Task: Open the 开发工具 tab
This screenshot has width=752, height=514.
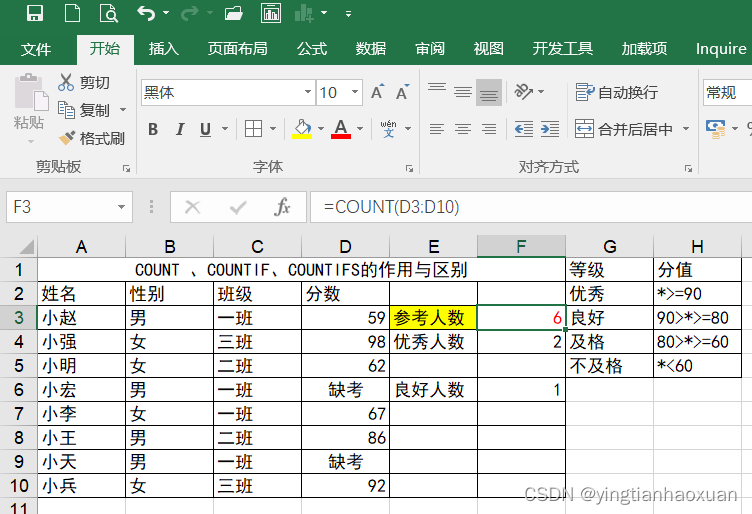Action: pyautogui.click(x=563, y=48)
